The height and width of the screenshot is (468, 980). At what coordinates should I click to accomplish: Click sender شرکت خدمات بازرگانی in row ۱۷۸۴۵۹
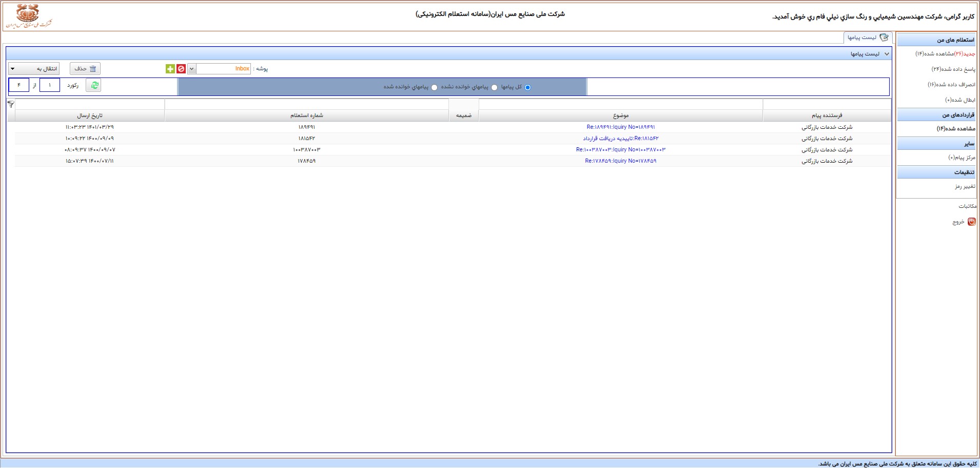click(827, 161)
